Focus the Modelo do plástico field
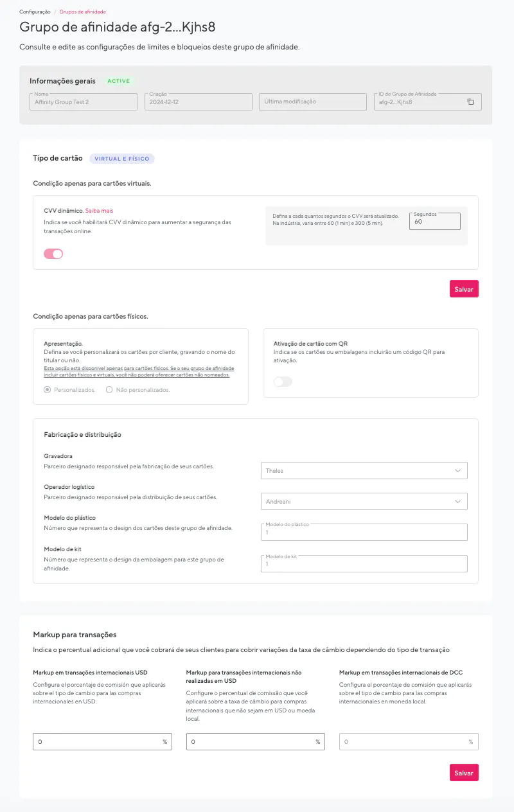 point(364,533)
